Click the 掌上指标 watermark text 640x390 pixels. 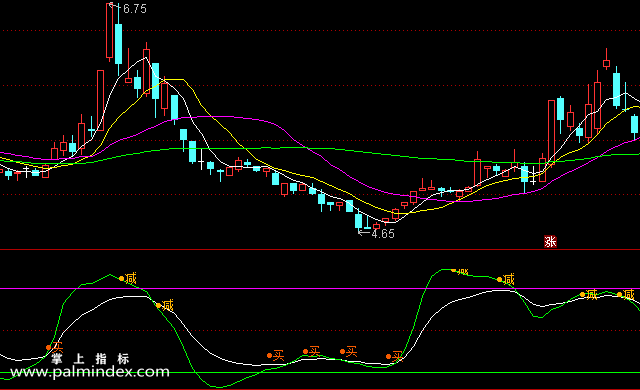point(90,359)
